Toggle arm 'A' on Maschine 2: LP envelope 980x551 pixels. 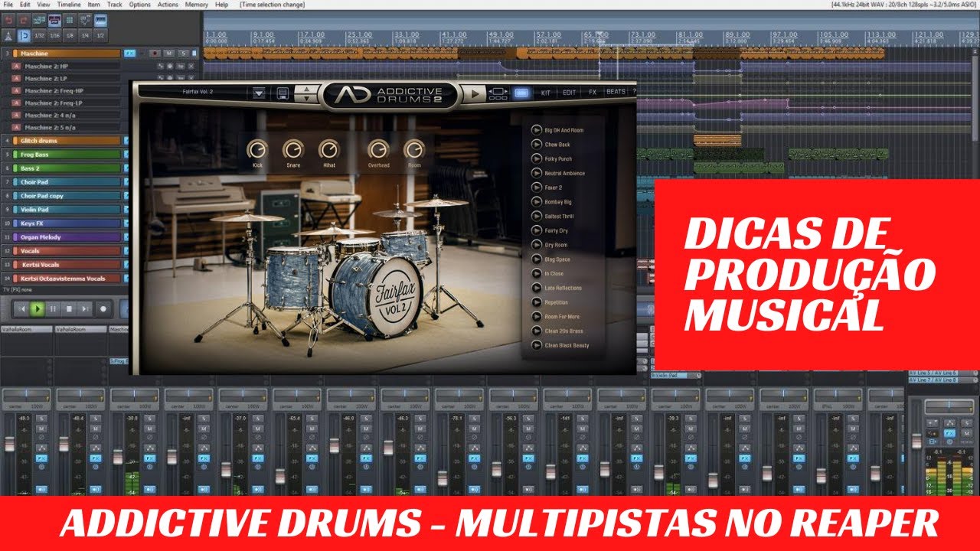(16, 78)
